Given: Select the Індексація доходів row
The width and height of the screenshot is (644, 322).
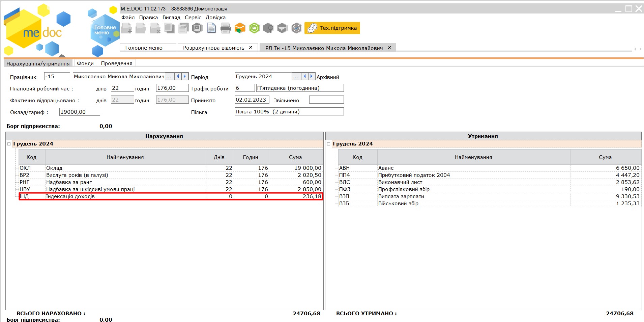Looking at the screenshot, I should [171, 196].
